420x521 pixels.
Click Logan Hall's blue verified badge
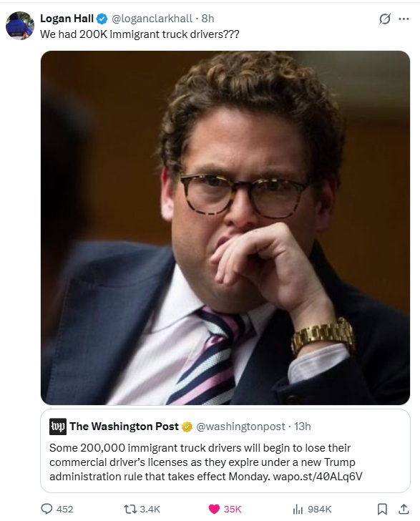tap(102, 19)
